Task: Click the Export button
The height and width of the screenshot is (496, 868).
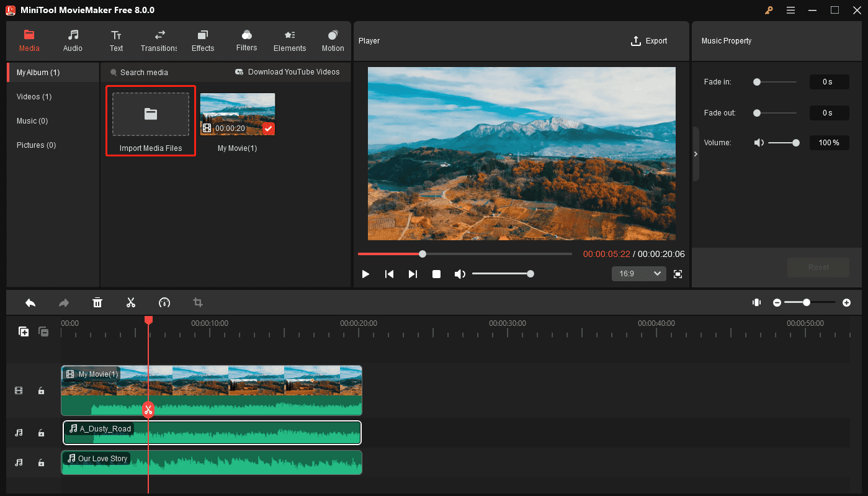Action: point(649,41)
